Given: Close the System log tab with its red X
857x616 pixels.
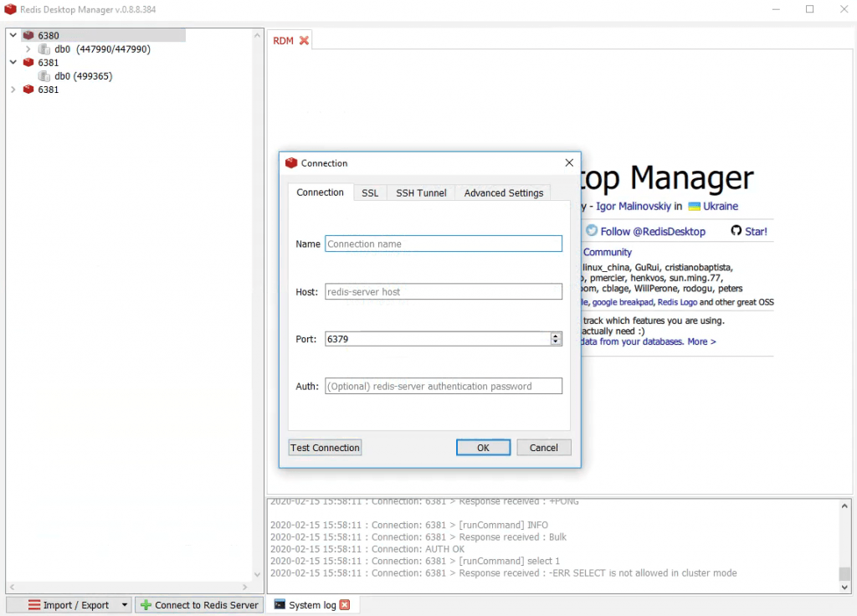Looking at the screenshot, I should point(344,604).
